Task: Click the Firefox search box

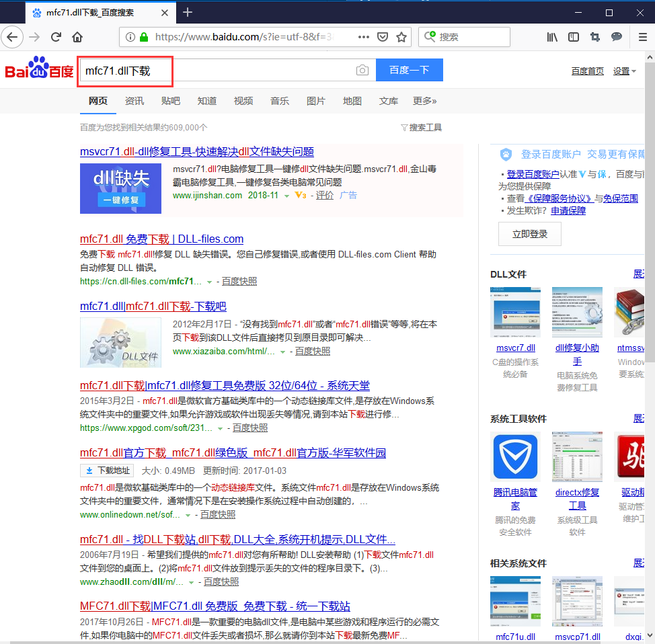Action: pyautogui.click(x=464, y=37)
